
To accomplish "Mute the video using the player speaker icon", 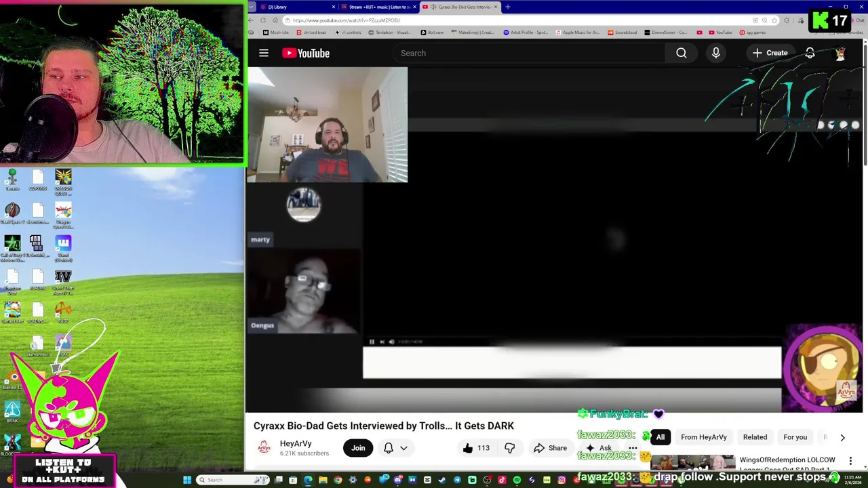I will coord(391,342).
